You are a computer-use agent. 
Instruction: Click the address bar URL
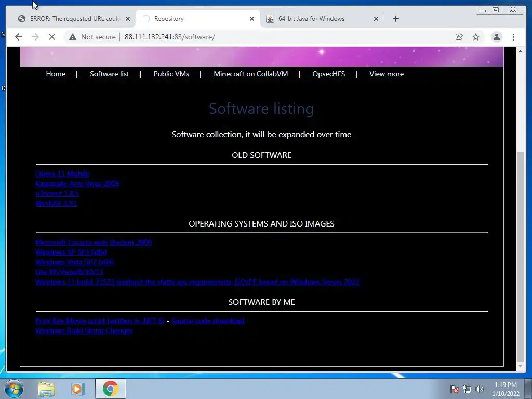[170, 37]
